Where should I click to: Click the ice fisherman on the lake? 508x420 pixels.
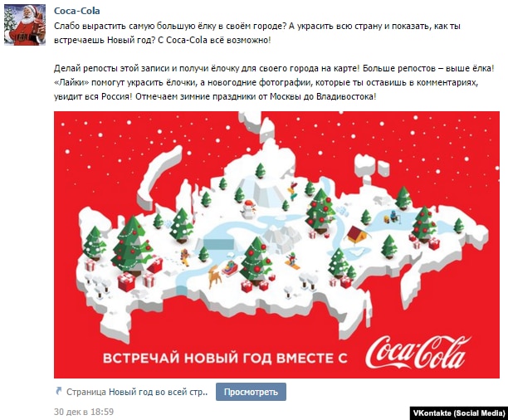pos(393,216)
